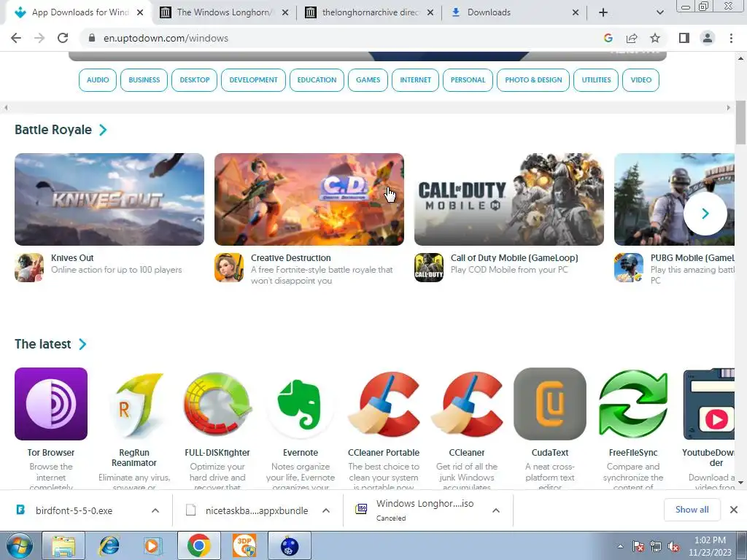The width and height of the screenshot is (747, 560).
Task: Open the FULL-DISKfighter app icon
Action: [217, 404]
